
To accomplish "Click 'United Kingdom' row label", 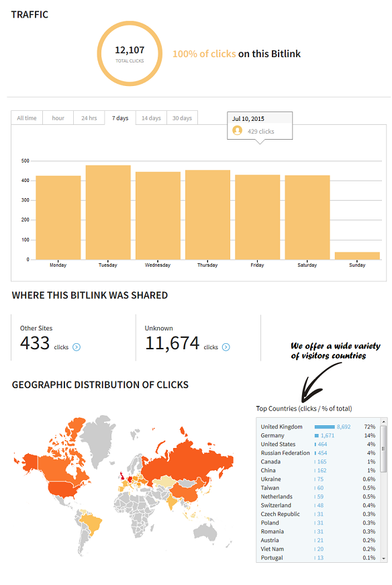I will (282, 426).
